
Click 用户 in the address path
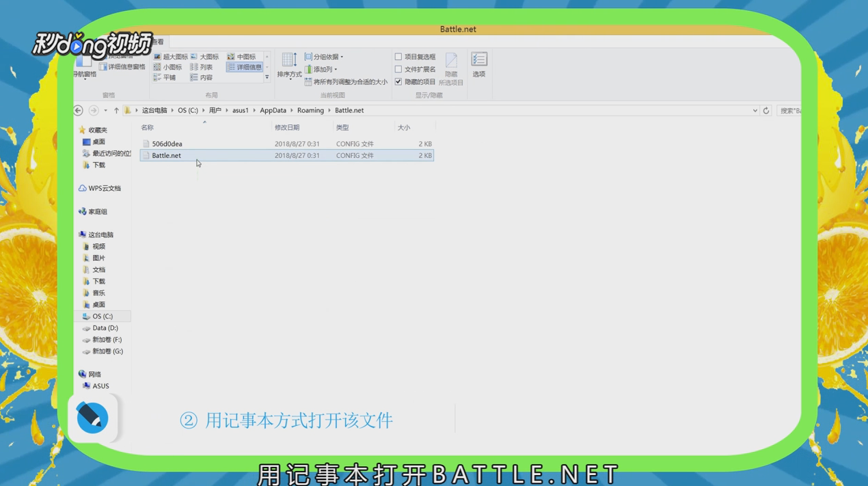pyautogui.click(x=215, y=110)
